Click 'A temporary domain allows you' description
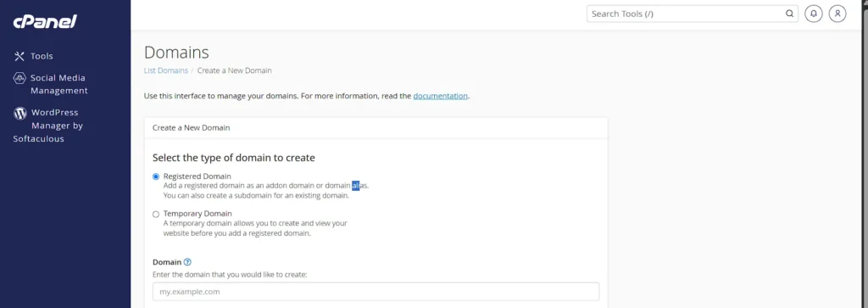868x308 pixels. [x=255, y=228]
